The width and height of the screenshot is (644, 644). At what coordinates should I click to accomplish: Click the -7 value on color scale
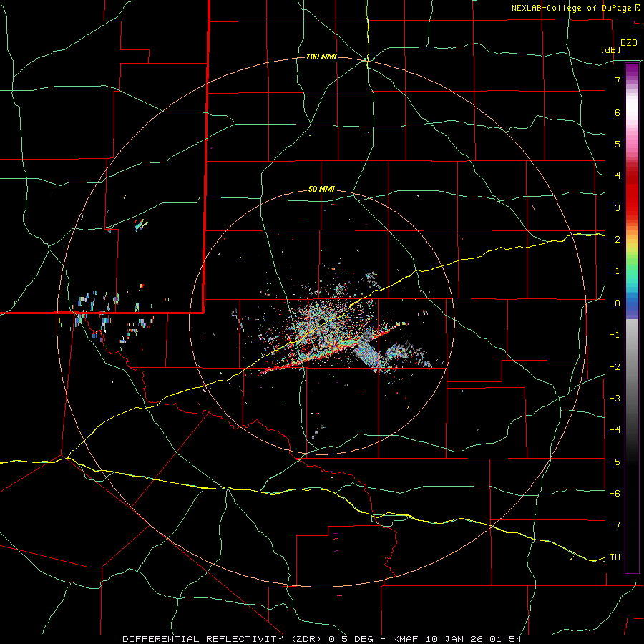point(615,525)
